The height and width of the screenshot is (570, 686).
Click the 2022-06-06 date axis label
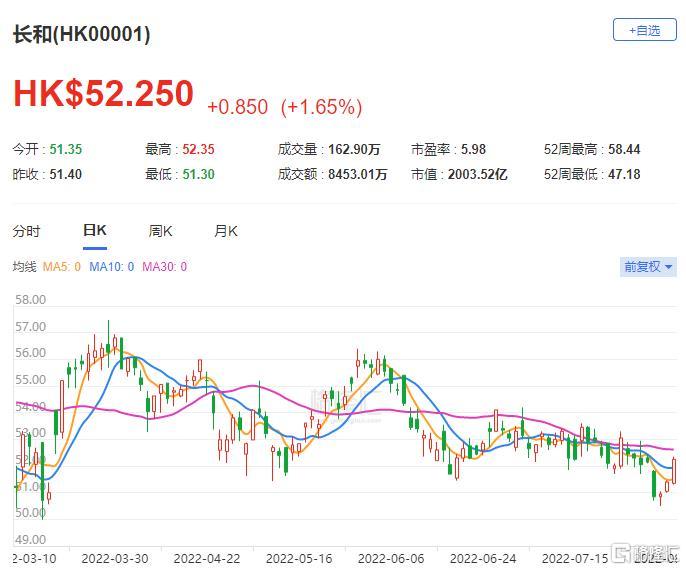pos(391,559)
